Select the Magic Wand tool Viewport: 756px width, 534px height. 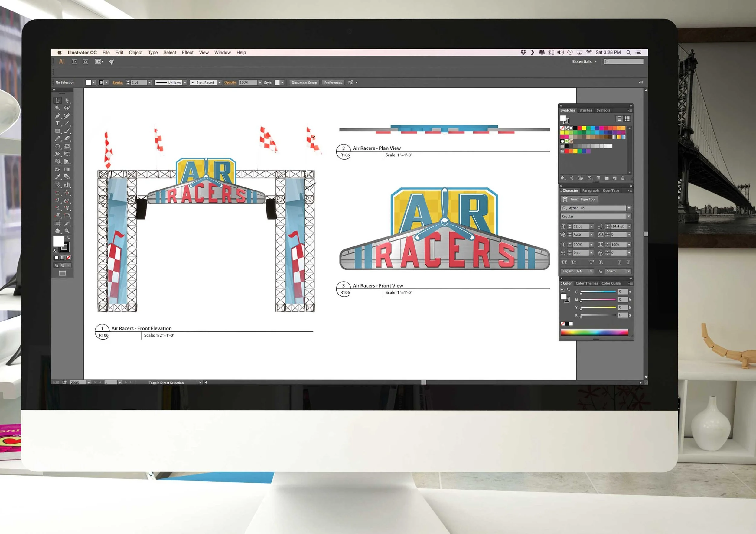tap(57, 108)
